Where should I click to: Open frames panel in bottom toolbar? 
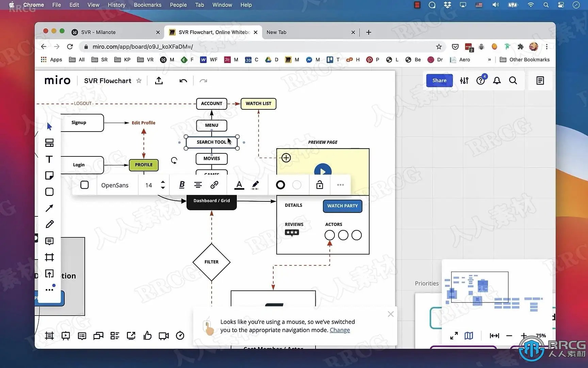(49, 336)
